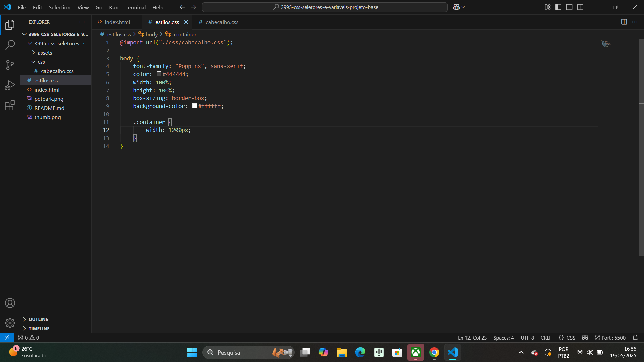
Task: Open the errors and warnings status indicator
Action: tap(29, 338)
